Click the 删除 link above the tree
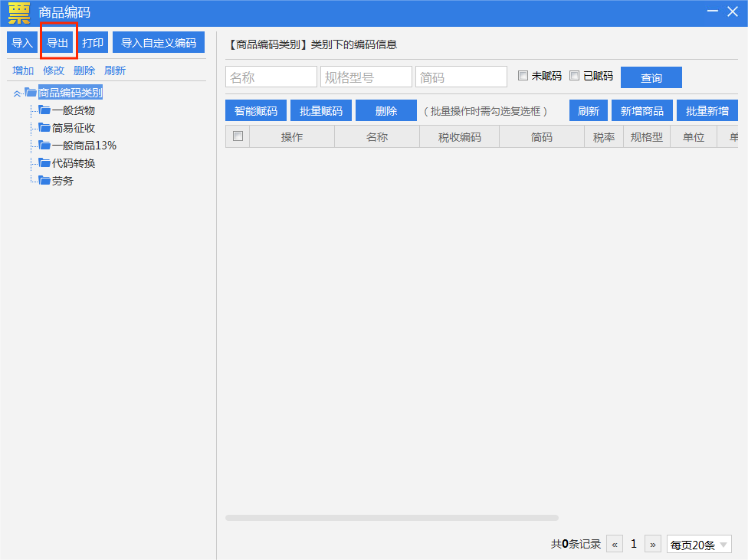 tap(84, 70)
